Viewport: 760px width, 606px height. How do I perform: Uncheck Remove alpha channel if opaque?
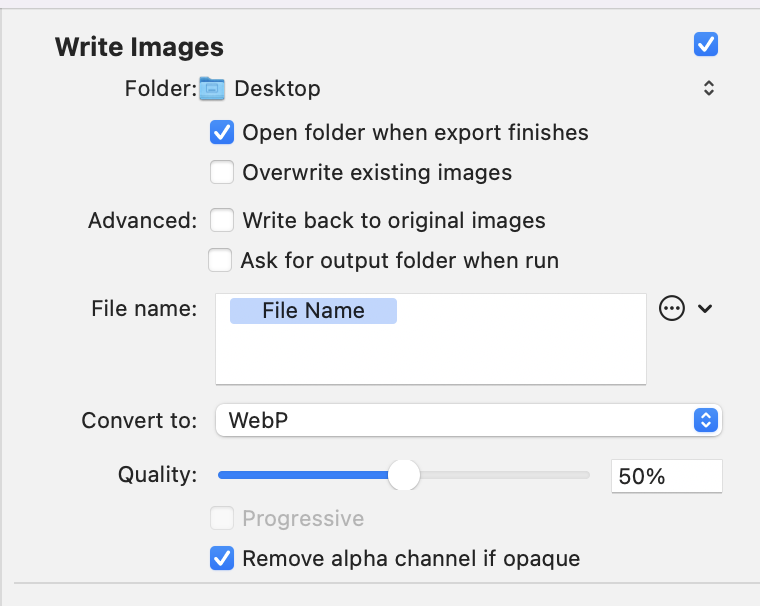pos(222,558)
